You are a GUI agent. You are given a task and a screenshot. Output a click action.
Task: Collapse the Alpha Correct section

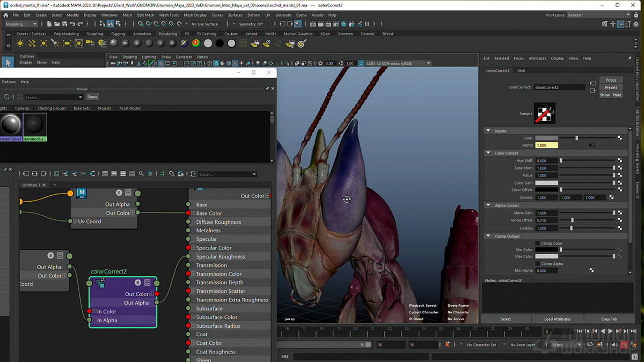pyautogui.click(x=488, y=205)
